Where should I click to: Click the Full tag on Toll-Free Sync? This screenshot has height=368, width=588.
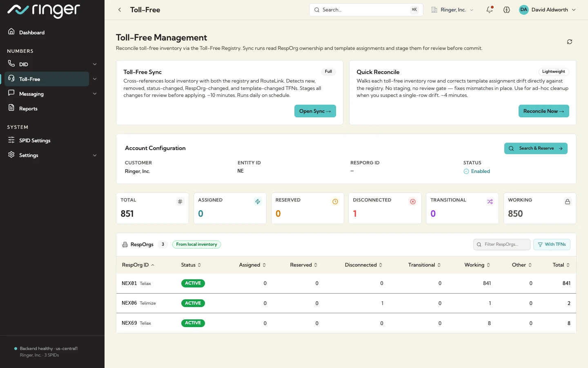tap(328, 72)
